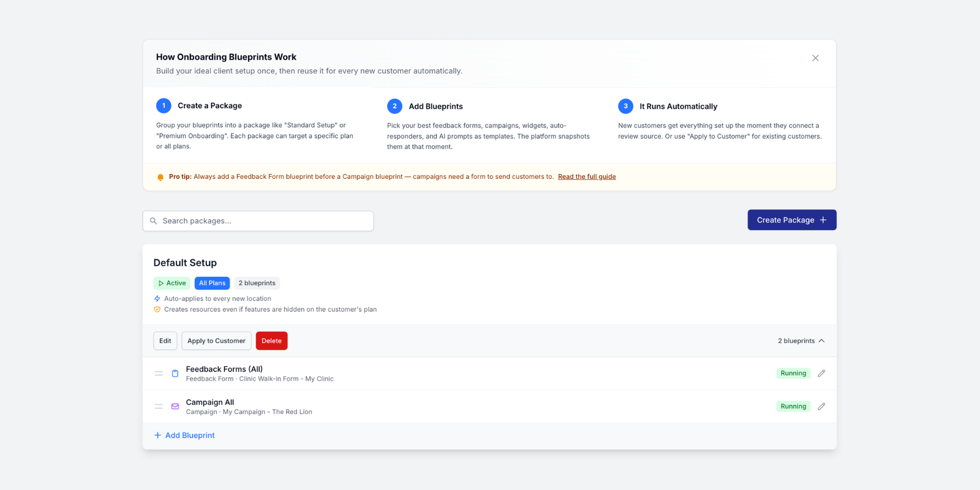
Task: Click Running status of Campaign All
Action: click(793, 406)
